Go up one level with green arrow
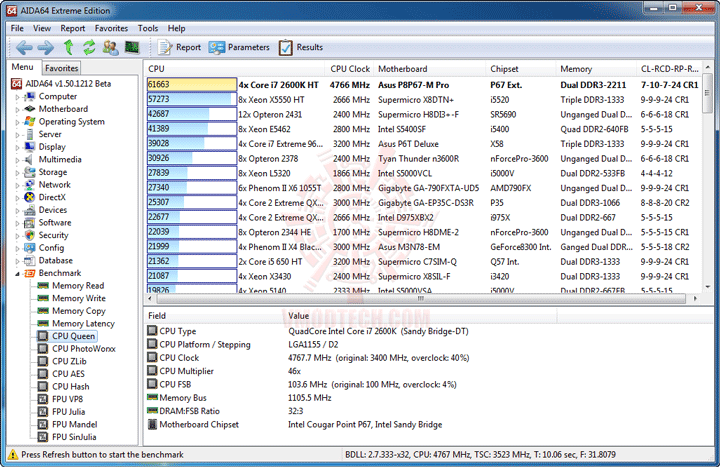The height and width of the screenshot is (467, 720). click(68, 47)
